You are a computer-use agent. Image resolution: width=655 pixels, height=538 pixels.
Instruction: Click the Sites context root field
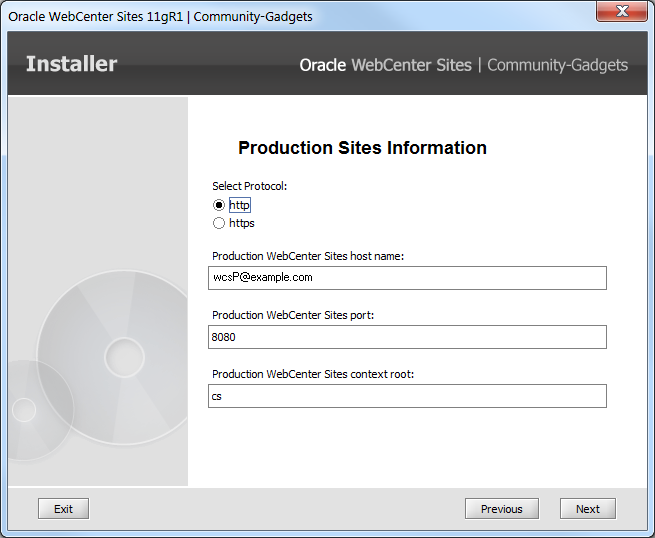point(407,396)
